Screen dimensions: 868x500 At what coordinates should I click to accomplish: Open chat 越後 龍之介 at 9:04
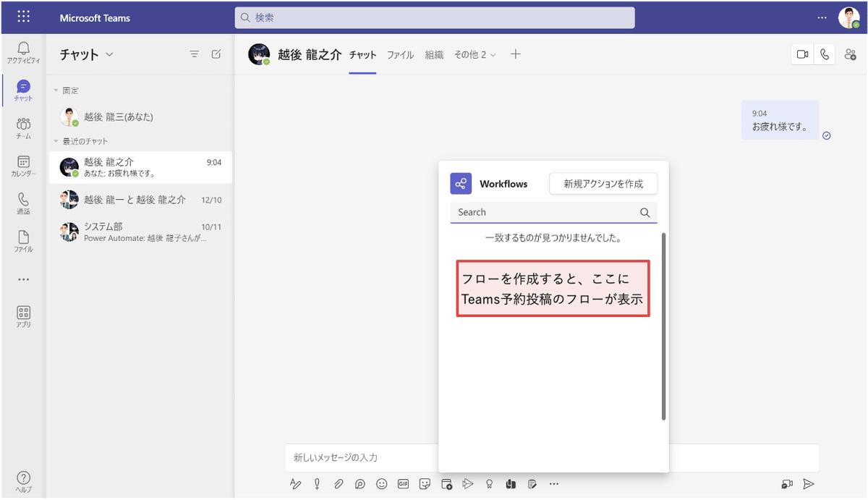[141, 167]
